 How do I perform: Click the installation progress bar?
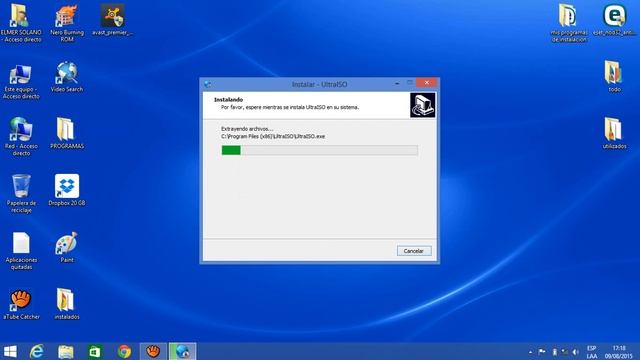320,150
